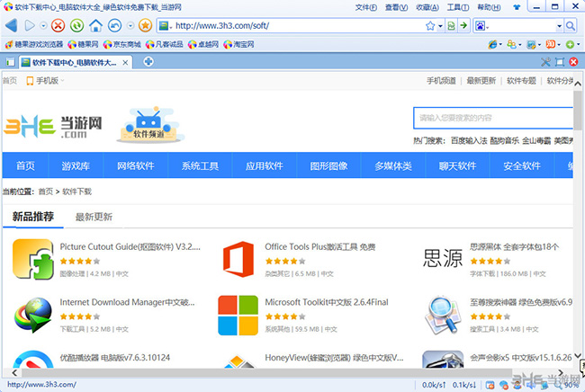Click the screenshot tool toolbar icon
Image resolution: width=585 pixels, height=392 pixels.
point(531,45)
